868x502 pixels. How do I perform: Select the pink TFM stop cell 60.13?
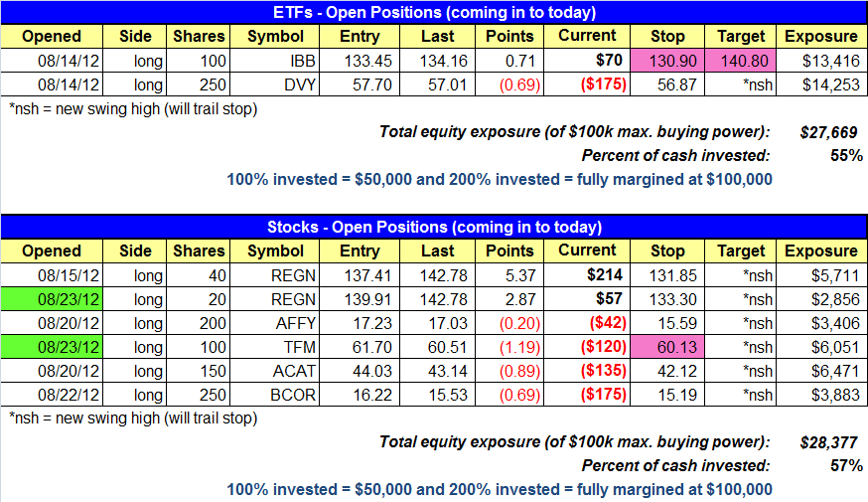coord(667,347)
